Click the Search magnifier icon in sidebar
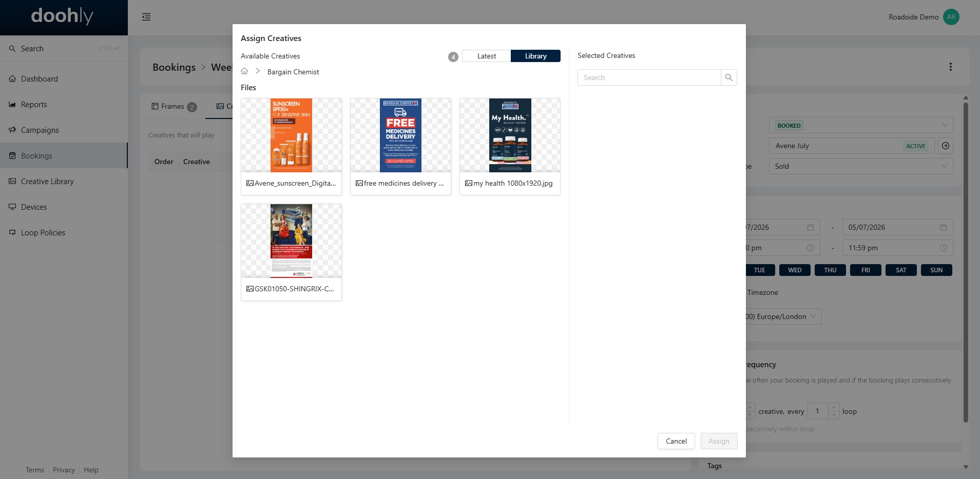This screenshot has height=479, width=980. tap(12, 49)
